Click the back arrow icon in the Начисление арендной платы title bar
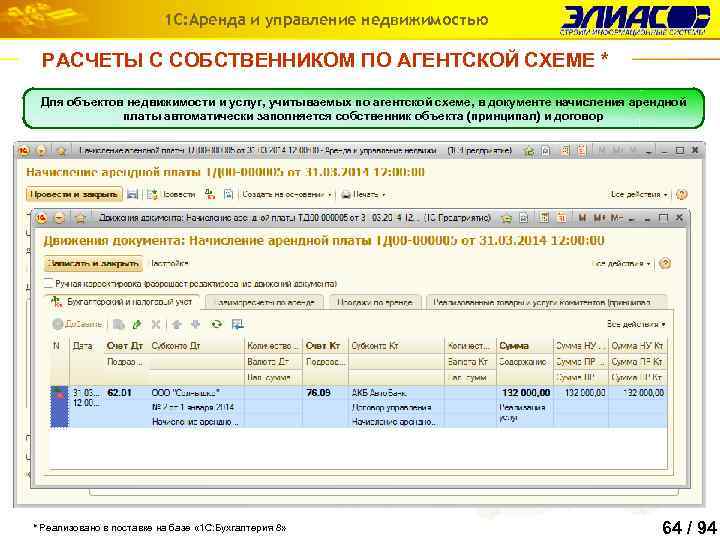Viewport: 720px width, 540px height. (x=41, y=150)
